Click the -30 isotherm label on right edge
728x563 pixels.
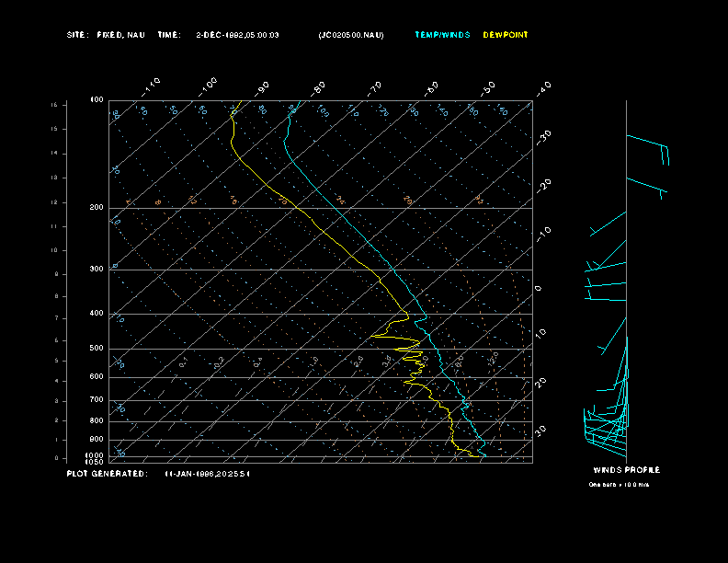(x=543, y=137)
